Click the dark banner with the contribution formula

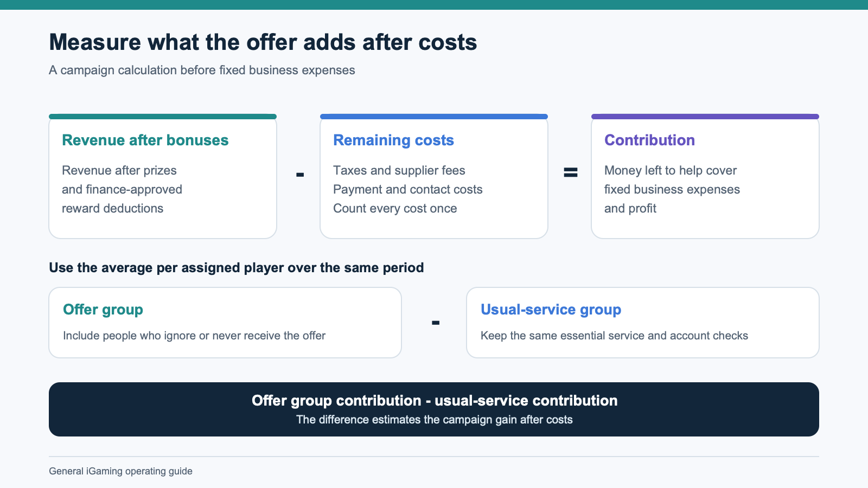[x=434, y=409]
